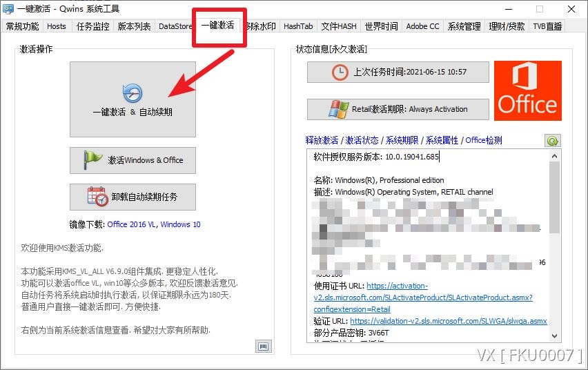Open the 文件HASH tab
Screen dimensions: 588x370
(x=339, y=26)
